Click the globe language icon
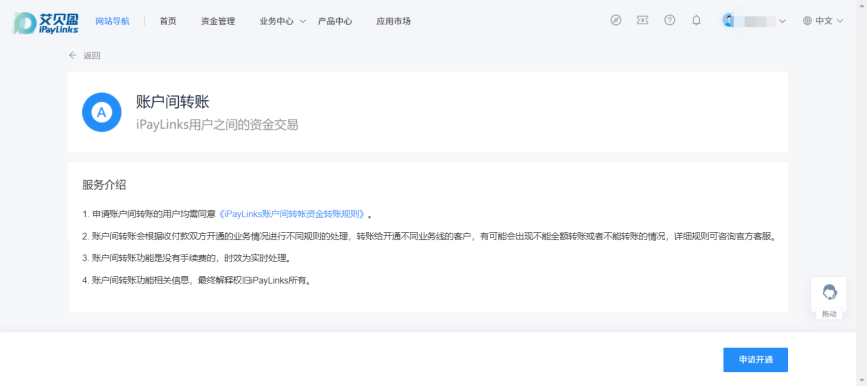867x386 pixels. [x=807, y=21]
